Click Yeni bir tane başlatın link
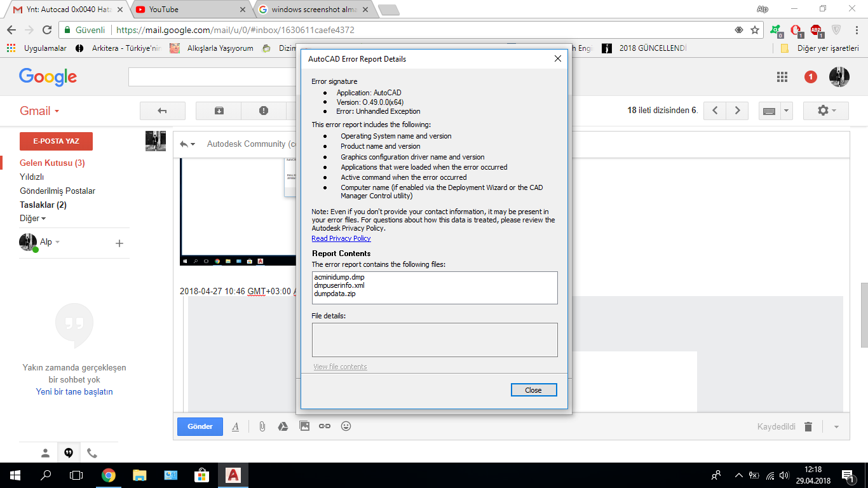 click(74, 392)
